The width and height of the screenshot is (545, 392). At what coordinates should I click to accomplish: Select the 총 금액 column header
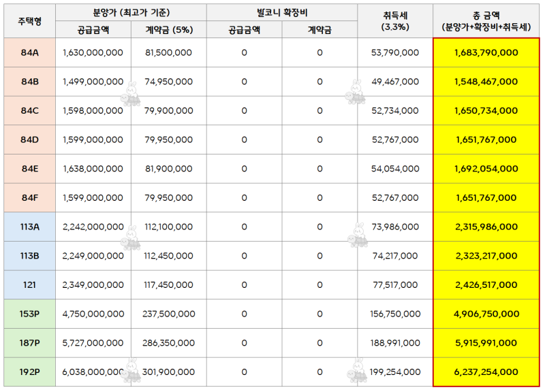[x=486, y=21]
